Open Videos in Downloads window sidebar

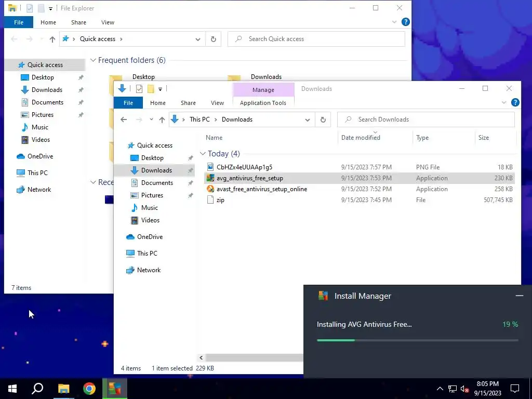coord(150,220)
